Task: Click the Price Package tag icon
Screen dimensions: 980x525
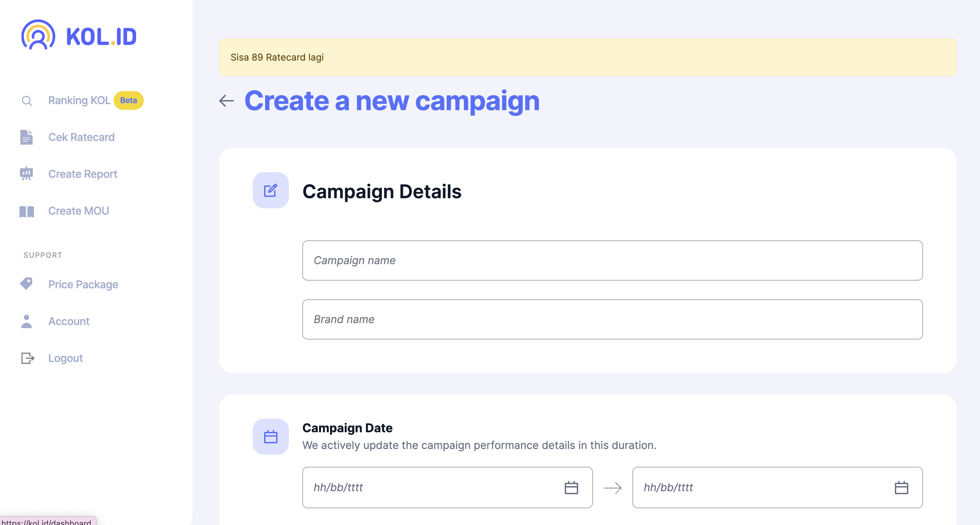Action: click(26, 284)
